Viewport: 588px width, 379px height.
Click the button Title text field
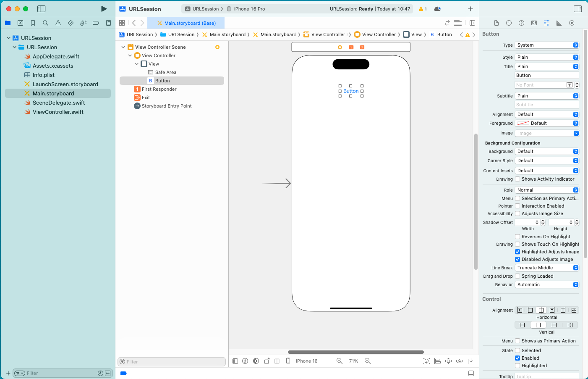546,75
